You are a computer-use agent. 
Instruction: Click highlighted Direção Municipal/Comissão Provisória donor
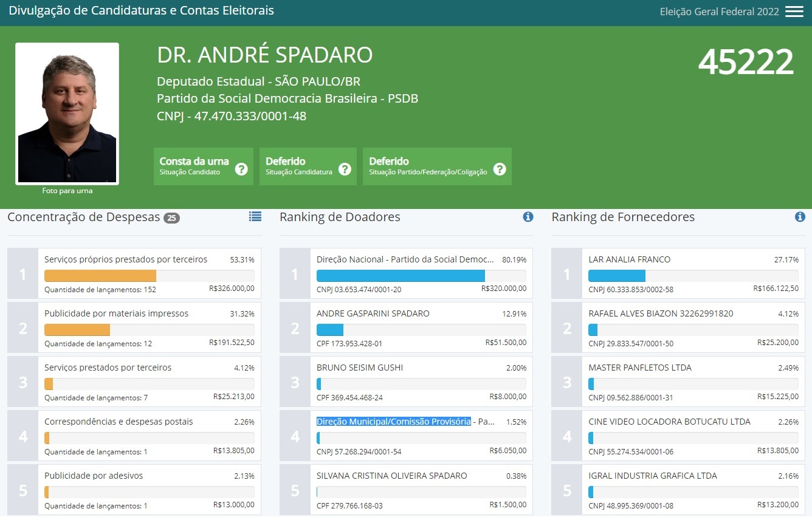pos(393,422)
